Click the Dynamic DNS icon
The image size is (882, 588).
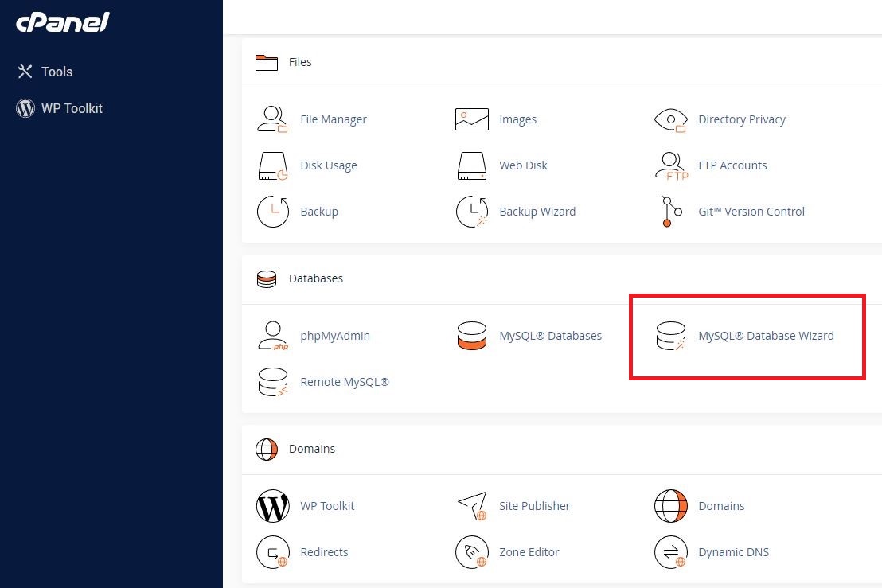671,552
